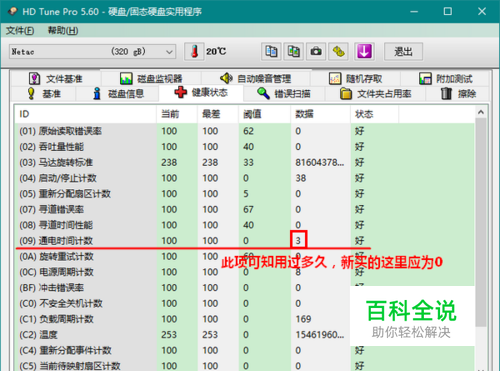Image resolution: width=500 pixels, height=371 pixels.
Task: Click threshold value 67 in 寻道错误率 row
Action: (249, 209)
